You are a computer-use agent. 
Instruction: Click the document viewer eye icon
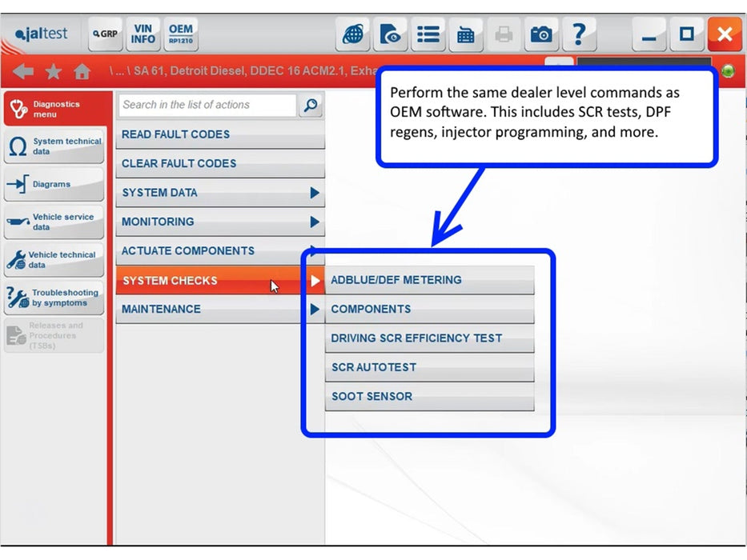[390, 34]
